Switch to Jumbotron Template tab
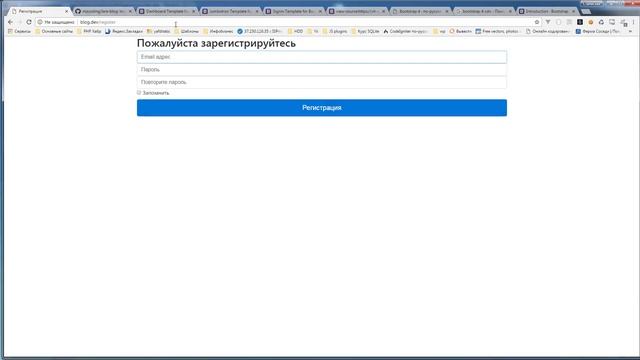This screenshot has width=640, height=360. [x=229, y=11]
